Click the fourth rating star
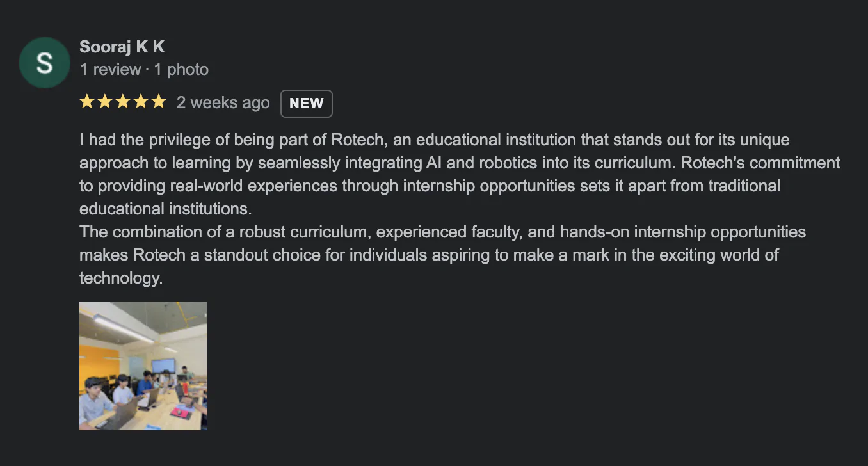Viewport: 868px width, 466px height. coord(140,102)
